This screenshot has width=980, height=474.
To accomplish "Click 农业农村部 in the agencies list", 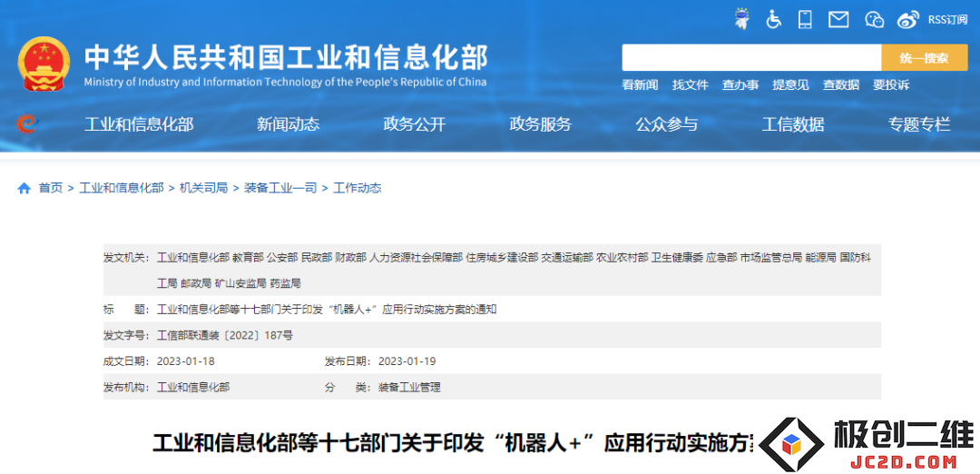I will pyautogui.click(x=622, y=258).
